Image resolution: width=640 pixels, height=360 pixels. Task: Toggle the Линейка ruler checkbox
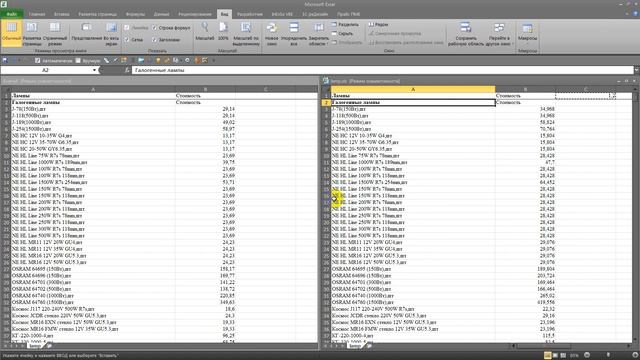point(127,28)
